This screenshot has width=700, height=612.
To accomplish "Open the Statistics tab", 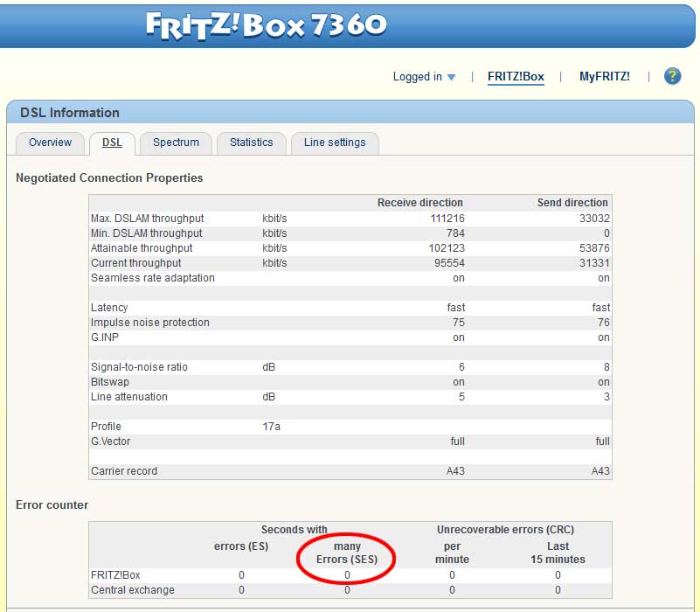I will 252,143.
